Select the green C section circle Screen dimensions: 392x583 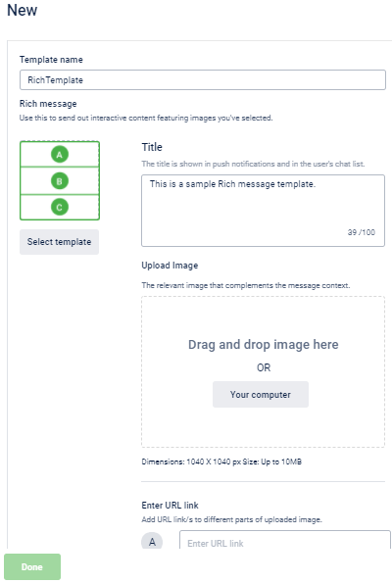tap(60, 207)
